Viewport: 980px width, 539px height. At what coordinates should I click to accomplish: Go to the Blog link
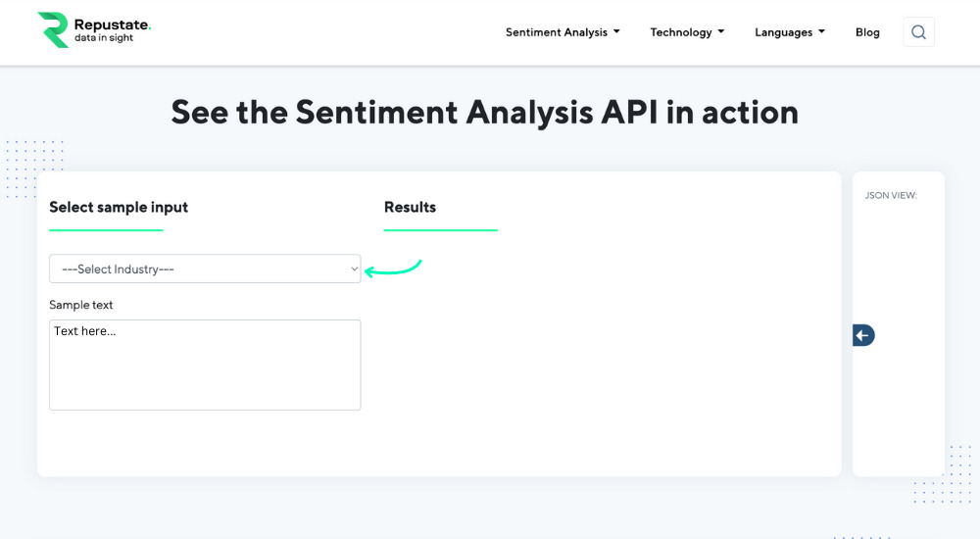point(867,32)
